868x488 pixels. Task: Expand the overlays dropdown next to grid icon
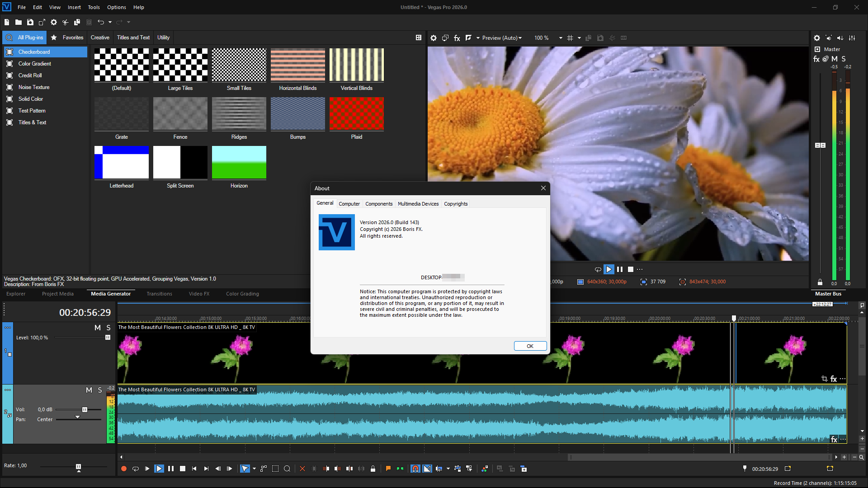pyautogui.click(x=579, y=38)
